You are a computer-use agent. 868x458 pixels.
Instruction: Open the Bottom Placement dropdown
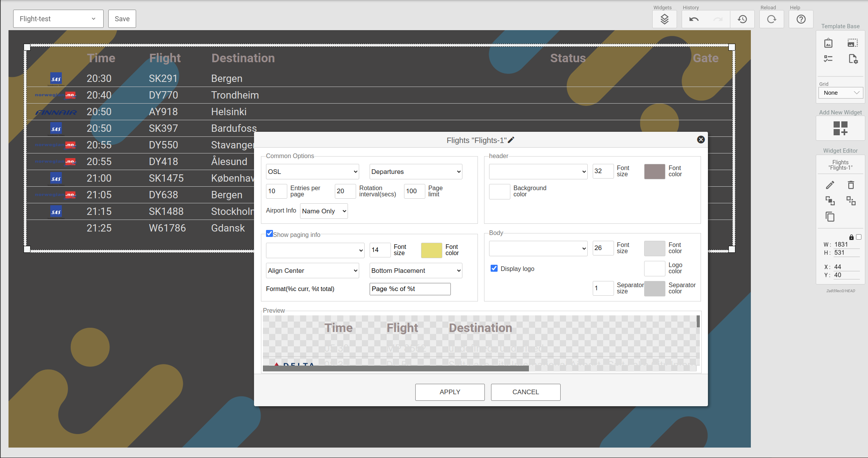point(416,271)
